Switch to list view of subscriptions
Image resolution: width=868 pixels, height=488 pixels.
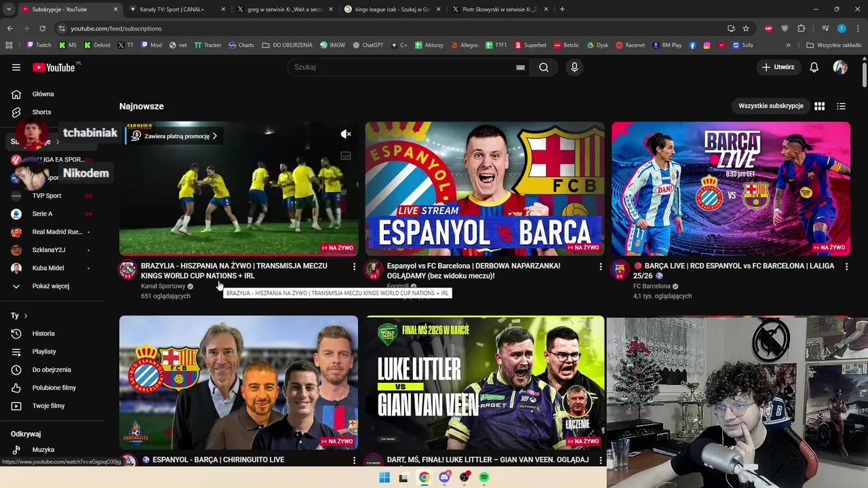click(841, 106)
